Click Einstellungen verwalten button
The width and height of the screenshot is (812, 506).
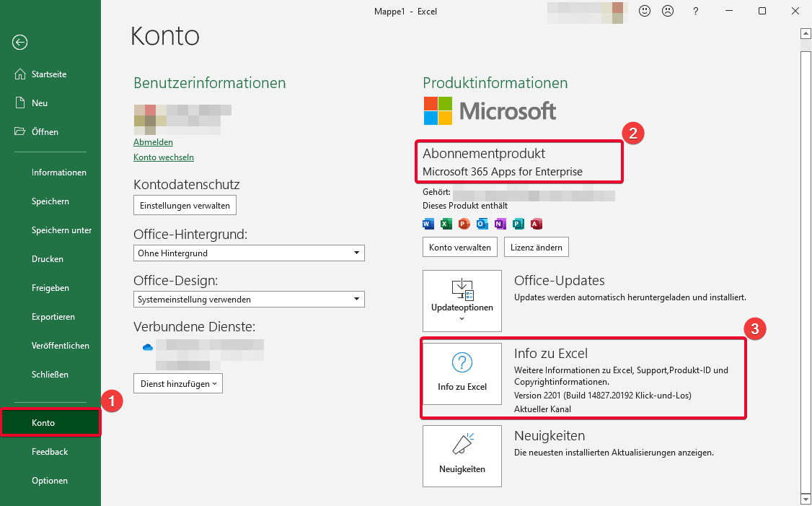click(x=185, y=205)
